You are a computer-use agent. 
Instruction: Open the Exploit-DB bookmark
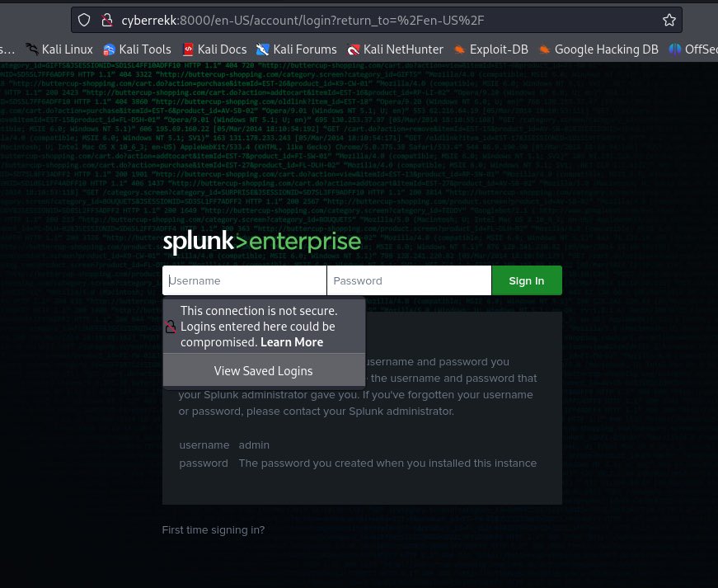tap(490, 49)
